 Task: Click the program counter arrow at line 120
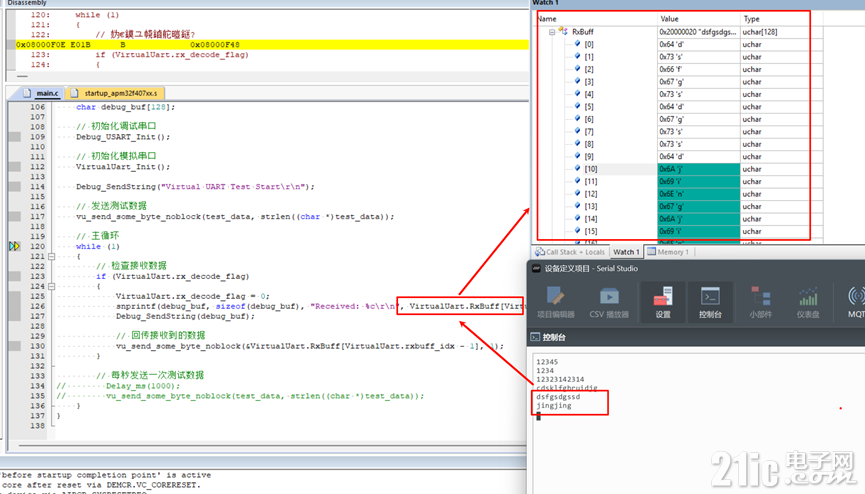[14, 246]
